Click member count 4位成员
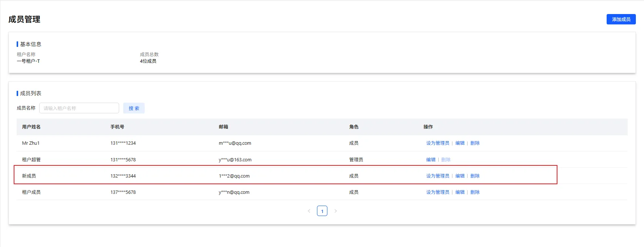This screenshot has height=247, width=644. [x=148, y=61]
